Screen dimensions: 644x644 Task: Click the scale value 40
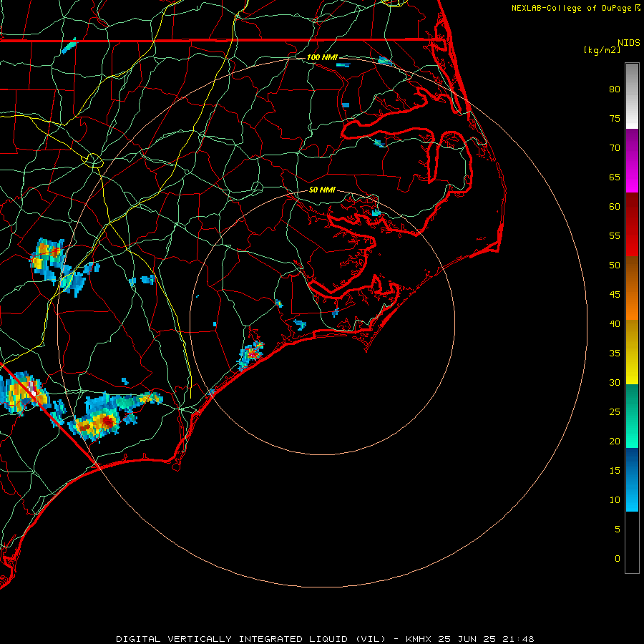(x=615, y=324)
